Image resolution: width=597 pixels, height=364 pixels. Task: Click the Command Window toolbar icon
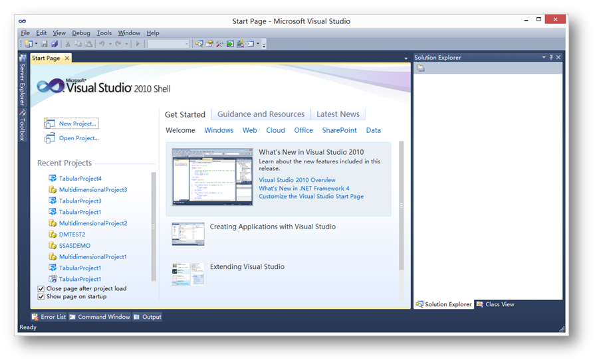pyautogui.click(x=251, y=44)
